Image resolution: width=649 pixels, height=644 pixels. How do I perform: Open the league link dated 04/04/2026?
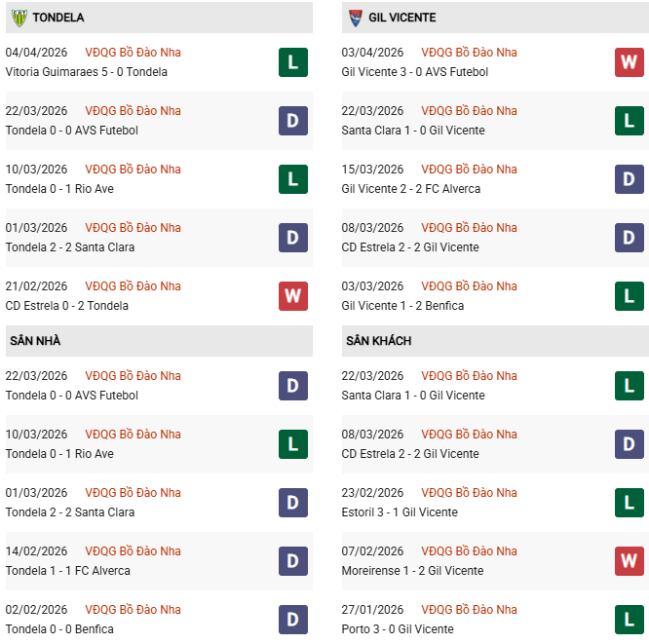133,53
